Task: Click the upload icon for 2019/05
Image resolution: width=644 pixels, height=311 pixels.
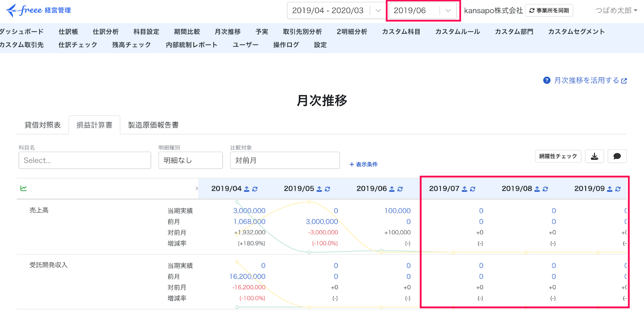Action: coord(319,189)
